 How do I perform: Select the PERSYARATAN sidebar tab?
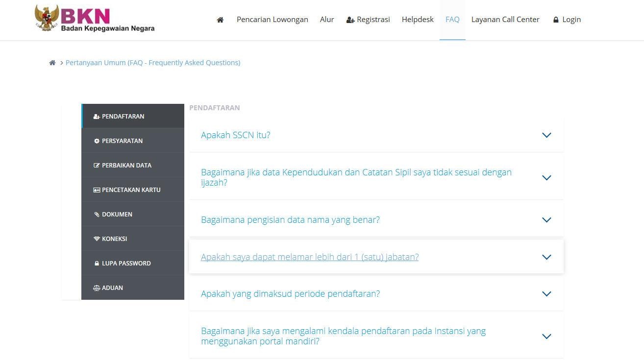(133, 141)
